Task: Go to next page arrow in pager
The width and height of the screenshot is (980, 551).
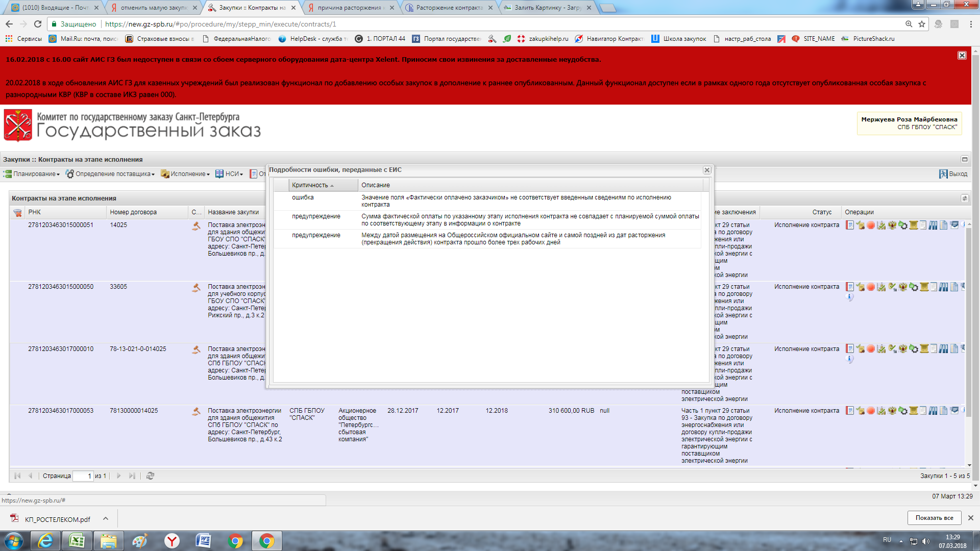Action: click(118, 475)
